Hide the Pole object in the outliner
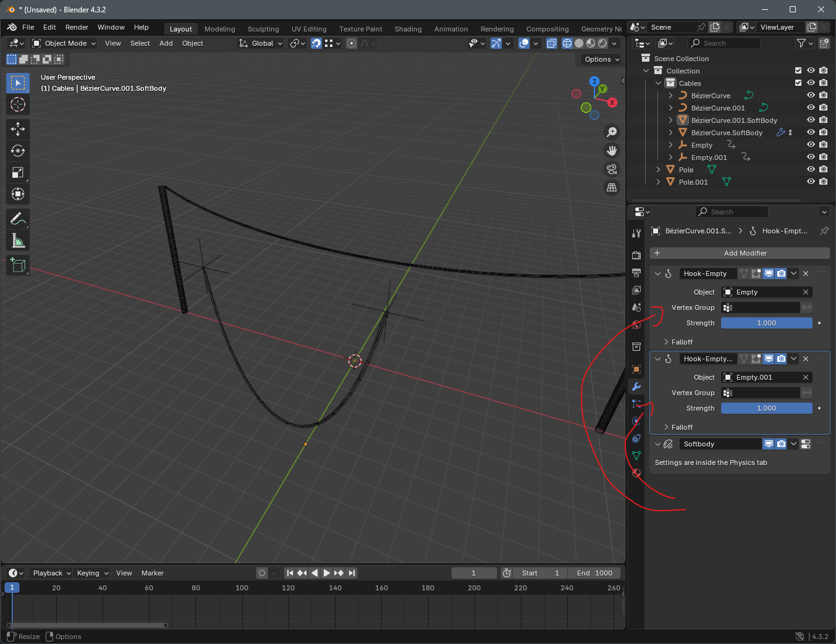 [811, 170]
